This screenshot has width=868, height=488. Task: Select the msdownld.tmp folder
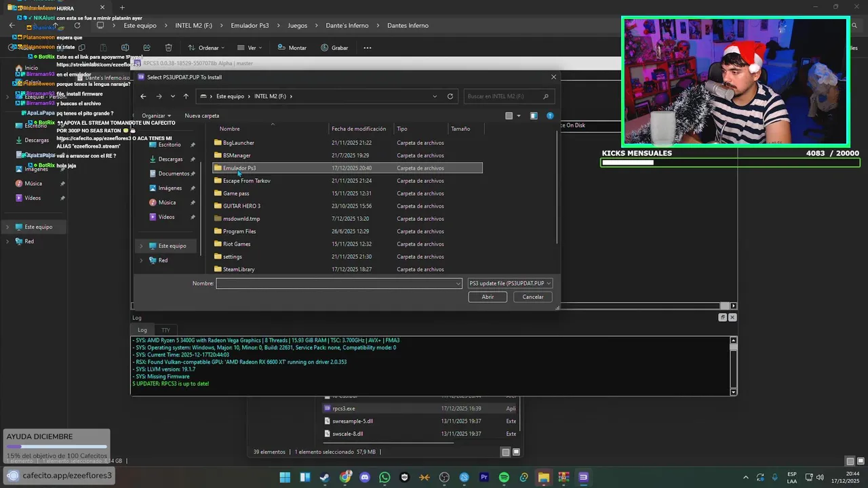[347, 219]
